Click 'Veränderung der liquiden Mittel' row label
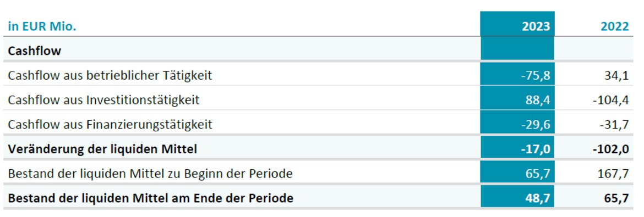This screenshot has width=644, height=217. [x=102, y=149]
